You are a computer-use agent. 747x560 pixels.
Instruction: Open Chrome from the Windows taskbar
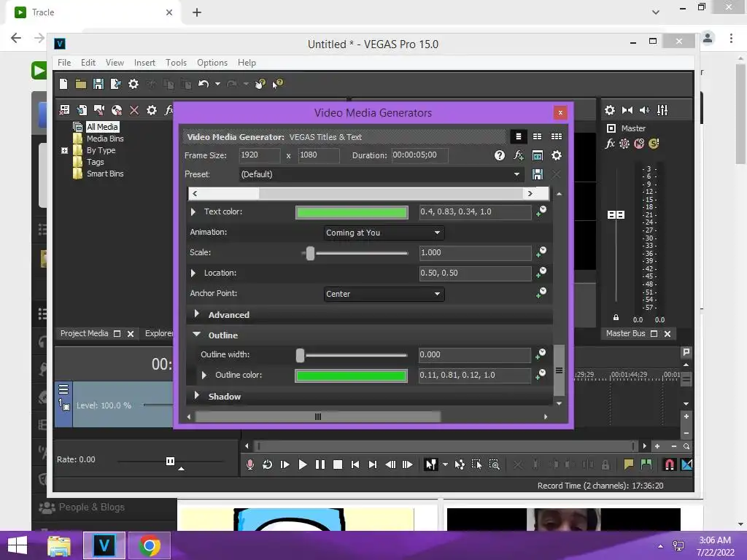[x=149, y=545]
